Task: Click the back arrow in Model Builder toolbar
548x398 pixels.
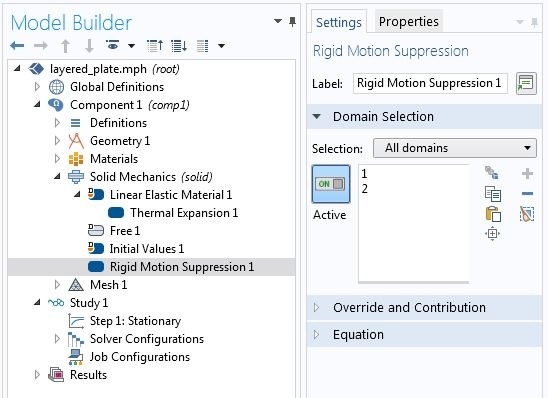Action: [17, 45]
